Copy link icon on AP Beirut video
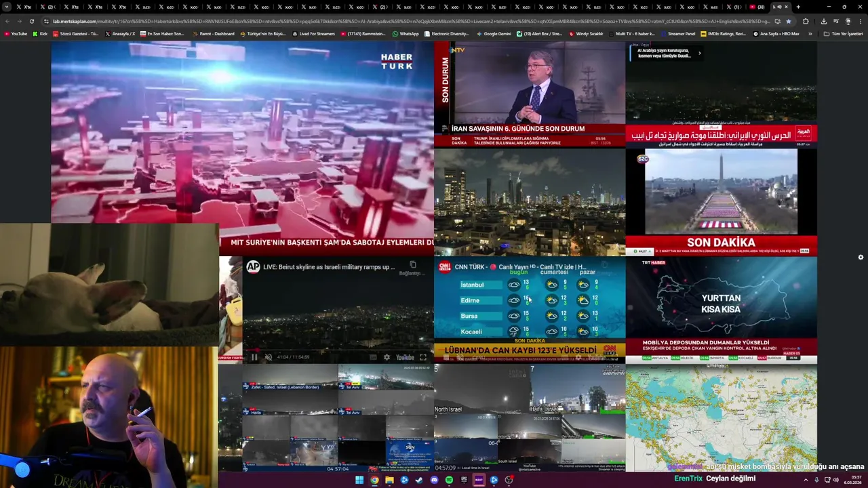Image resolution: width=868 pixels, height=488 pixels. coord(412,265)
